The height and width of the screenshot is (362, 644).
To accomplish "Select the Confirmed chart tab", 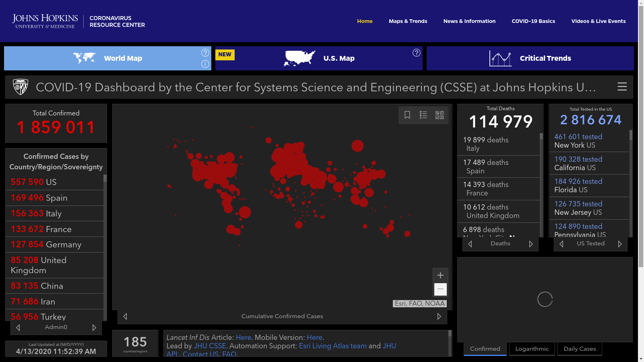I will [485, 349].
